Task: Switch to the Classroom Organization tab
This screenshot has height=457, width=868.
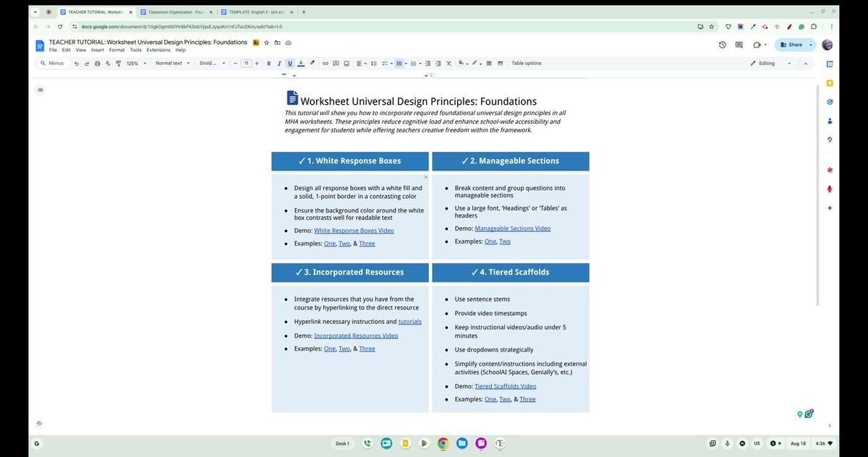Action: pyautogui.click(x=176, y=12)
